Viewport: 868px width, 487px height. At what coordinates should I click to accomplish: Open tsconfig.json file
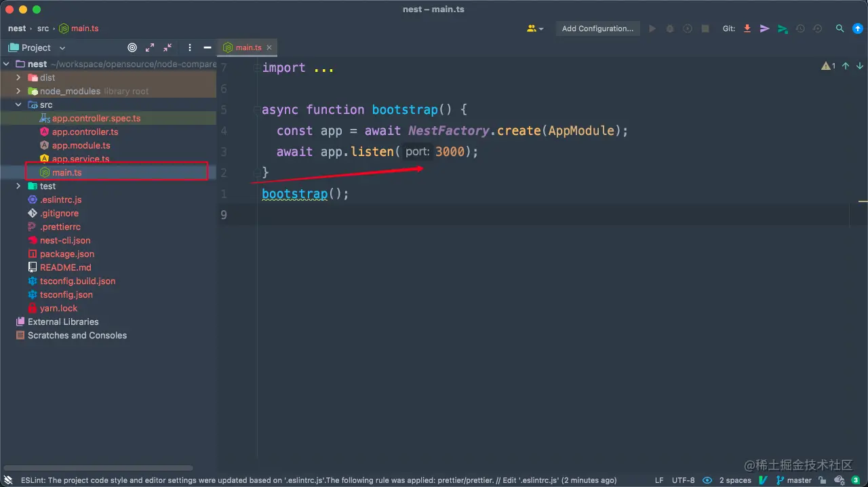[x=66, y=294]
